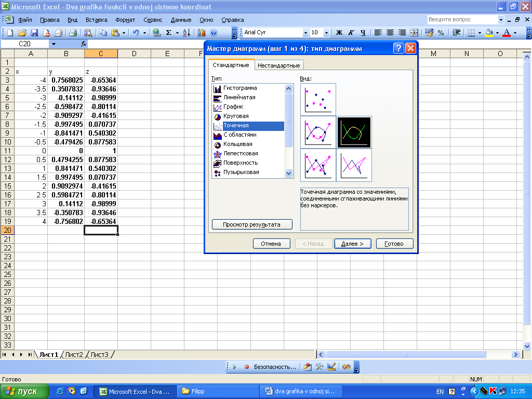The width and height of the screenshot is (532, 399).
Task: Select Круговая chart type
Action: point(248,116)
